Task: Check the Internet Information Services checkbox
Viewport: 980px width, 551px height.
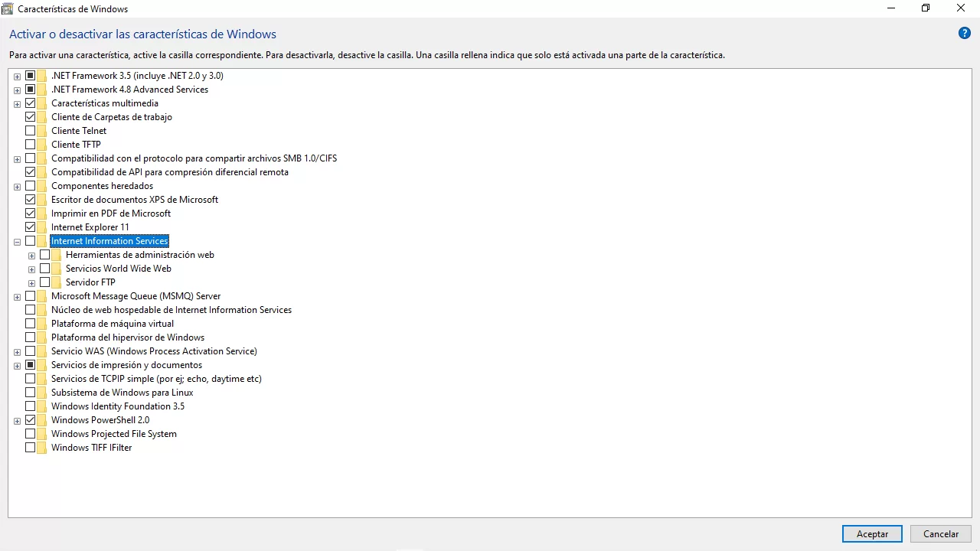Action: pyautogui.click(x=31, y=241)
